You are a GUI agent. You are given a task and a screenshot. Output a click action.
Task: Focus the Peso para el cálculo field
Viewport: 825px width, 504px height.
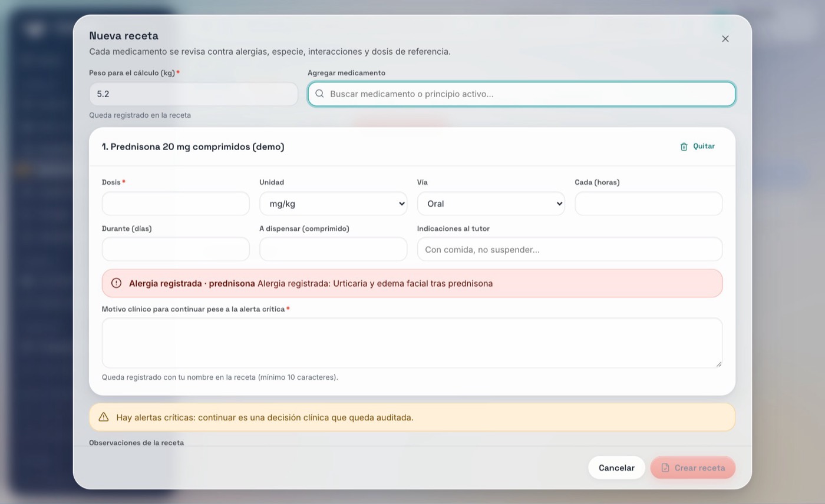[x=193, y=94]
